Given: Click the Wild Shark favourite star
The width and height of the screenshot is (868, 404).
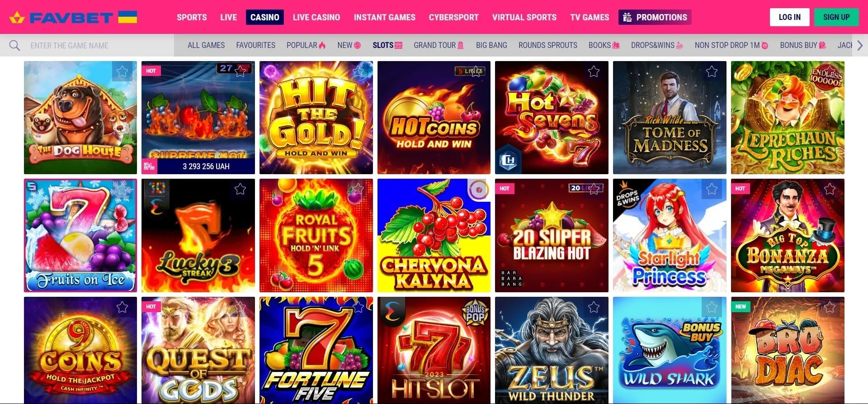Looking at the screenshot, I should tap(712, 308).
